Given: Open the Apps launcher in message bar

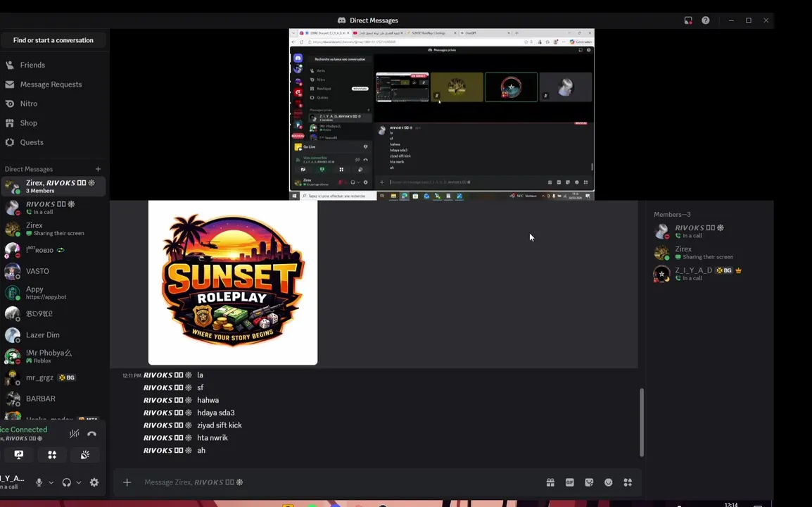Looking at the screenshot, I should pyautogui.click(x=628, y=482).
